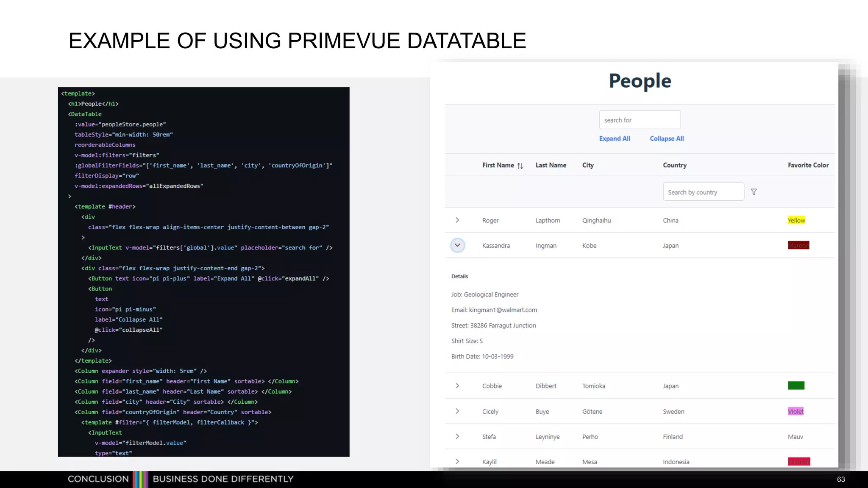Image resolution: width=868 pixels, height=488 pixels.
Task: Click the country 'China'
Action: (670, 220)
